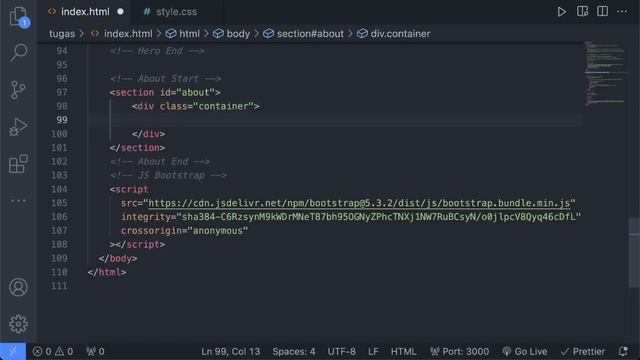Open the bootstrap CDN URL link
This screenshot has width=640, height=360.
click(359, 203)
